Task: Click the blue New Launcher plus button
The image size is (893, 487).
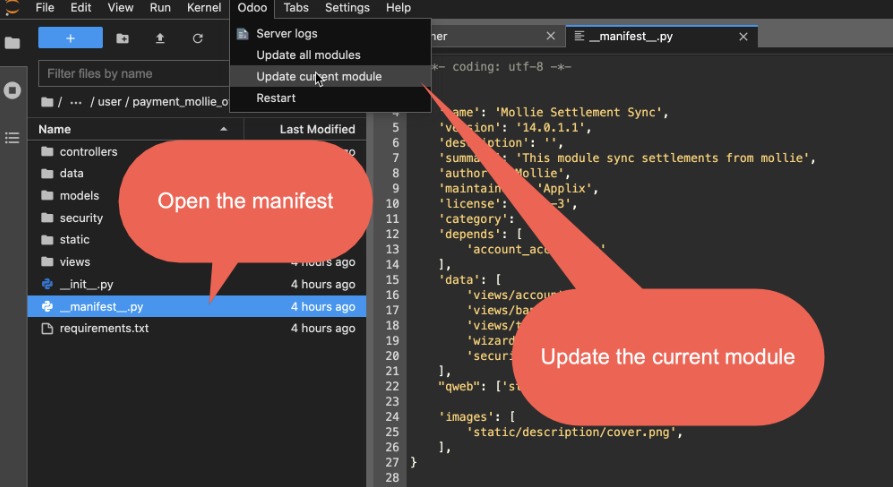Action: coord(70,38)
